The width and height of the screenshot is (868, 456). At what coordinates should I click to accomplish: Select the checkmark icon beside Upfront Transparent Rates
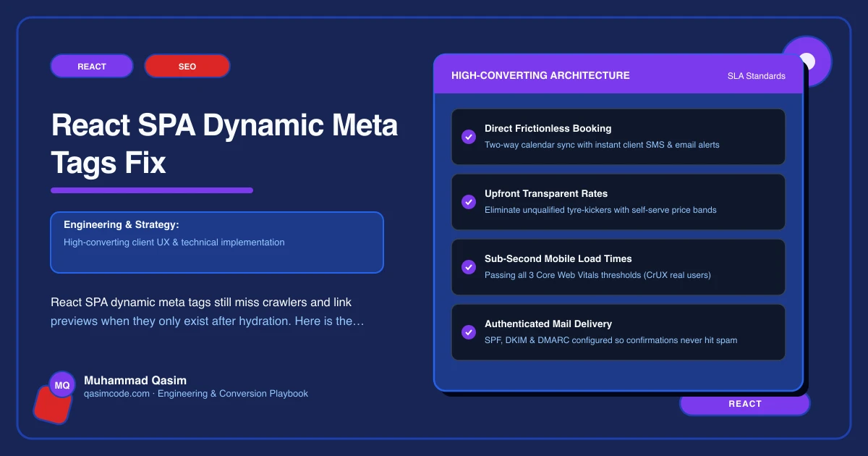(x=468, y=202)
